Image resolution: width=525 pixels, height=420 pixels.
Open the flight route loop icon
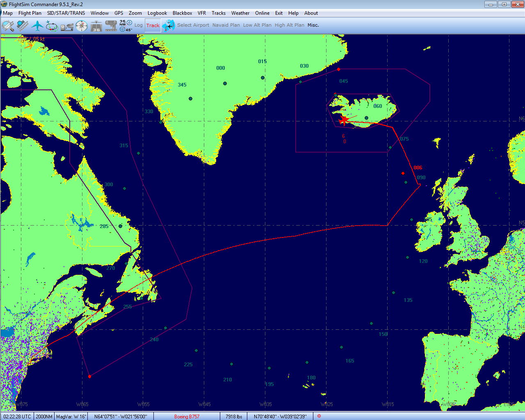52,25
